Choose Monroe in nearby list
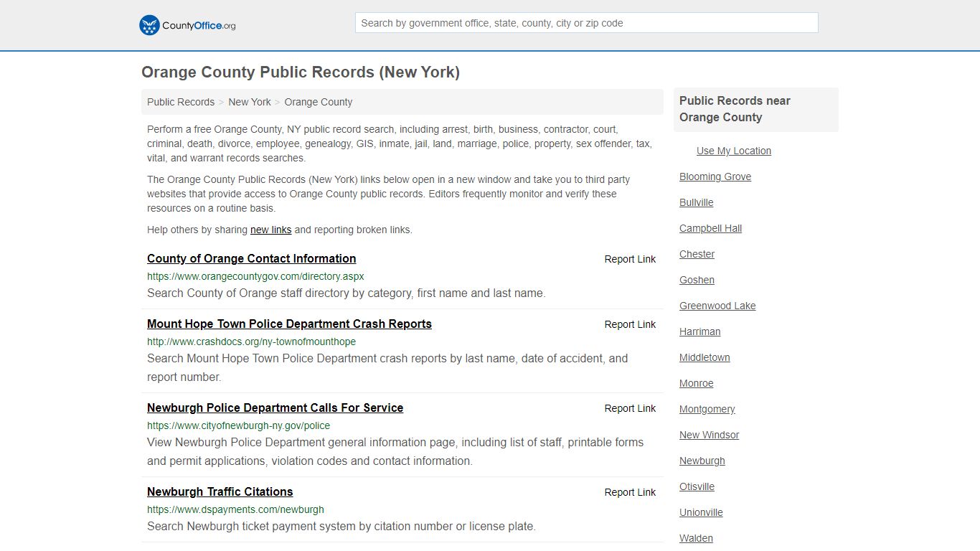Image resolution: width=980 pixels, height=551 pixels. pos(696,383)
